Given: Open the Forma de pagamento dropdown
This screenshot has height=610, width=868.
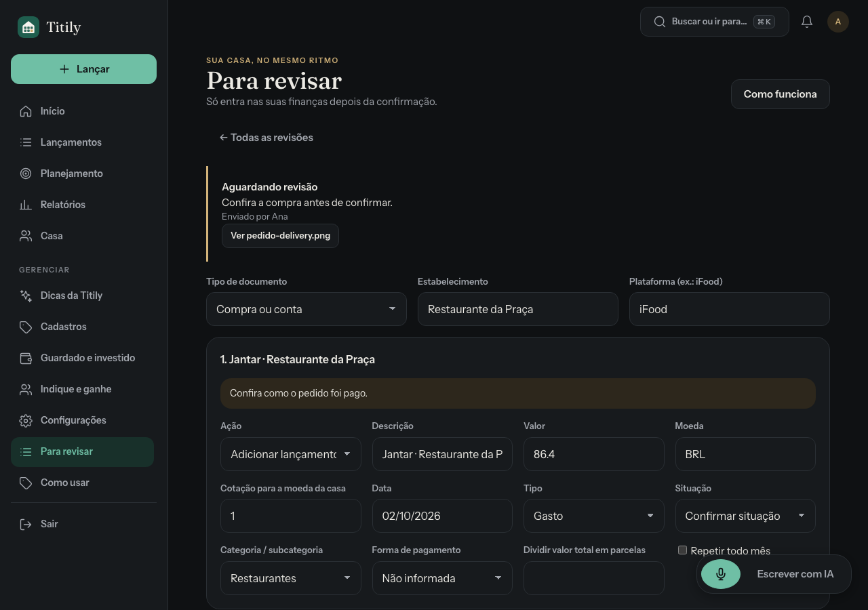Looking at the screenshot, I should coord(442,578).
